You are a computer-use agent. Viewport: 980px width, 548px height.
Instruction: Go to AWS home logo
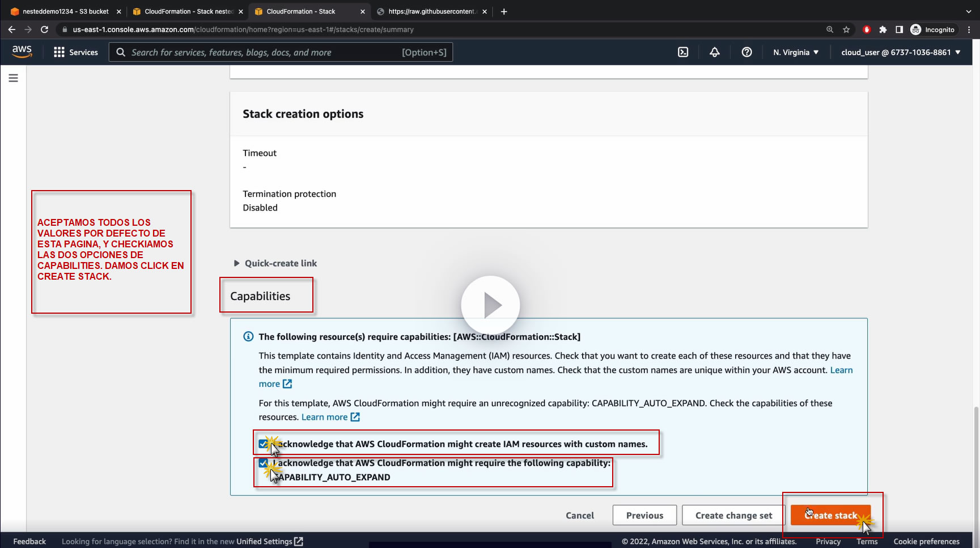[x=22, y=52]
